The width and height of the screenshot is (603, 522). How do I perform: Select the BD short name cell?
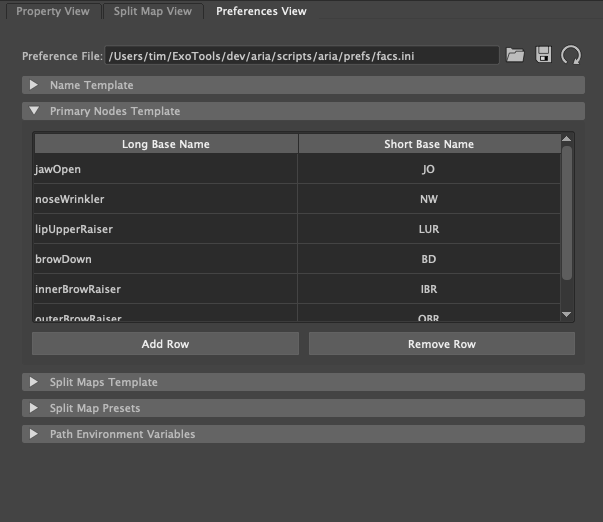(x=429, y=259)
